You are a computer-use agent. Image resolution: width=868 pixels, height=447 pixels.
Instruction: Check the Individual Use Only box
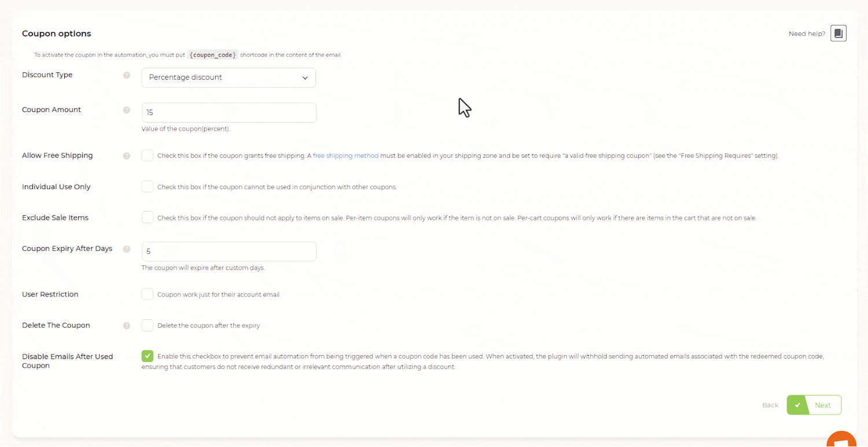pos(148,187)
